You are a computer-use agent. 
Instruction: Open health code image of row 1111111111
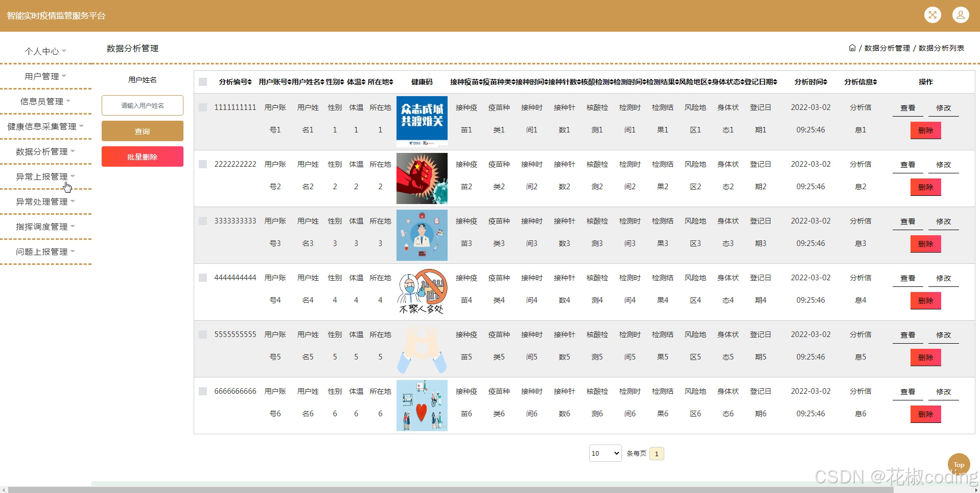pyautogui.click(x=422, y=122)
